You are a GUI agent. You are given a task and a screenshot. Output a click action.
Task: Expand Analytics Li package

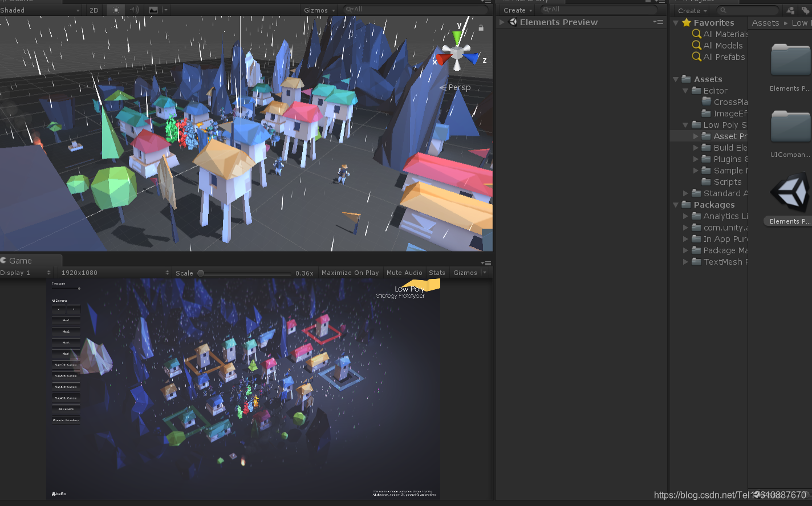coord(686,216)
